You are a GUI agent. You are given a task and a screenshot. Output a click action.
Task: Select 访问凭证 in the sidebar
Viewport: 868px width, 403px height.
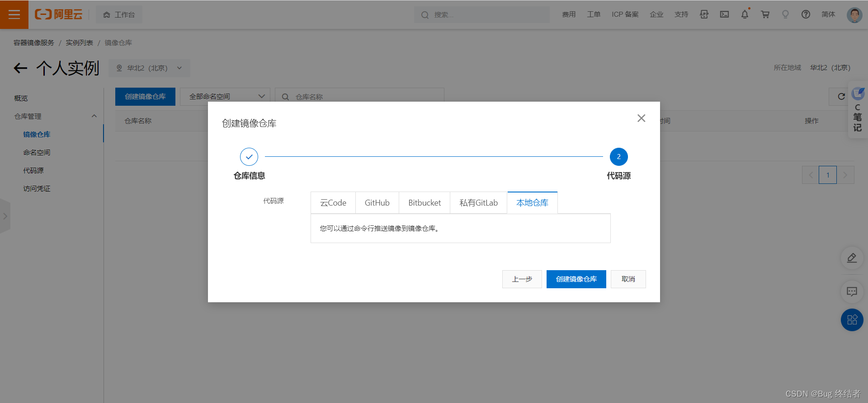coord(37,188)
